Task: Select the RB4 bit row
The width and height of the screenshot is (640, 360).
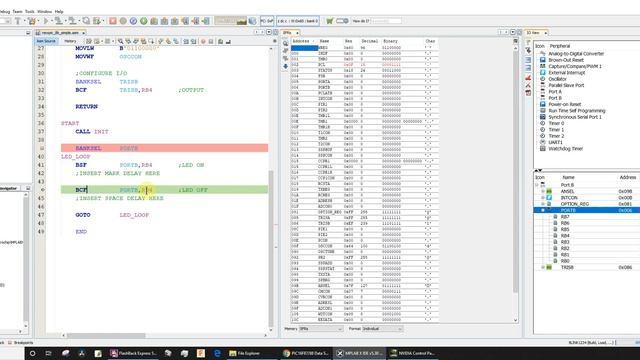Action: (587, 236)
